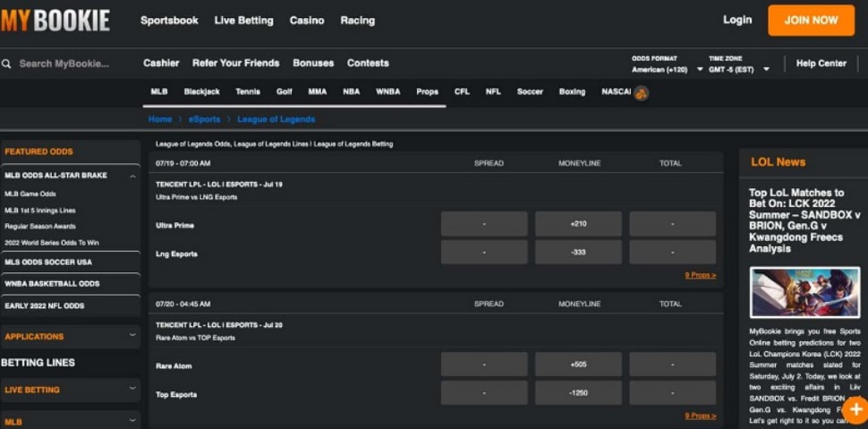Image resolution: width=868 pixels, height=429 pixels.
Task: Open the Casino menu item
Action: (307, 20)
